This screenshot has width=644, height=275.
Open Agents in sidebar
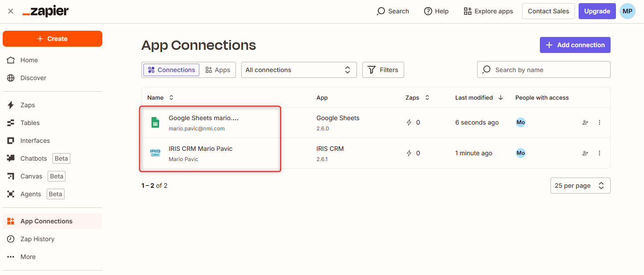[53, 194]
